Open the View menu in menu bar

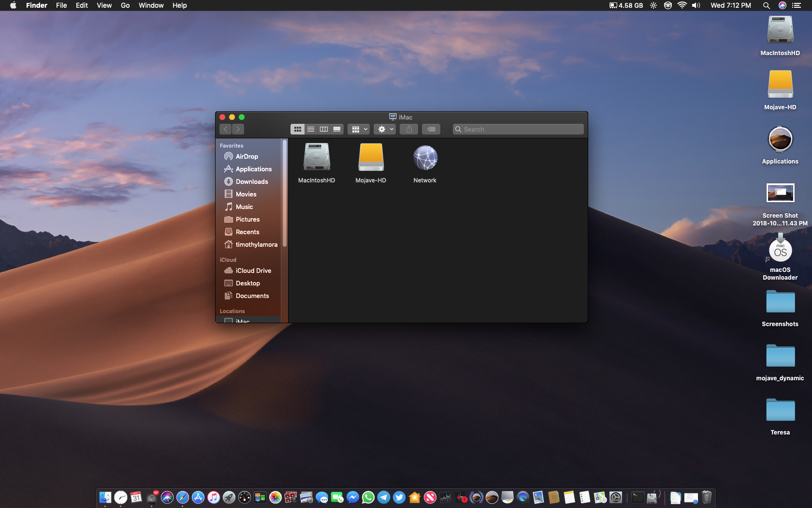104,5
